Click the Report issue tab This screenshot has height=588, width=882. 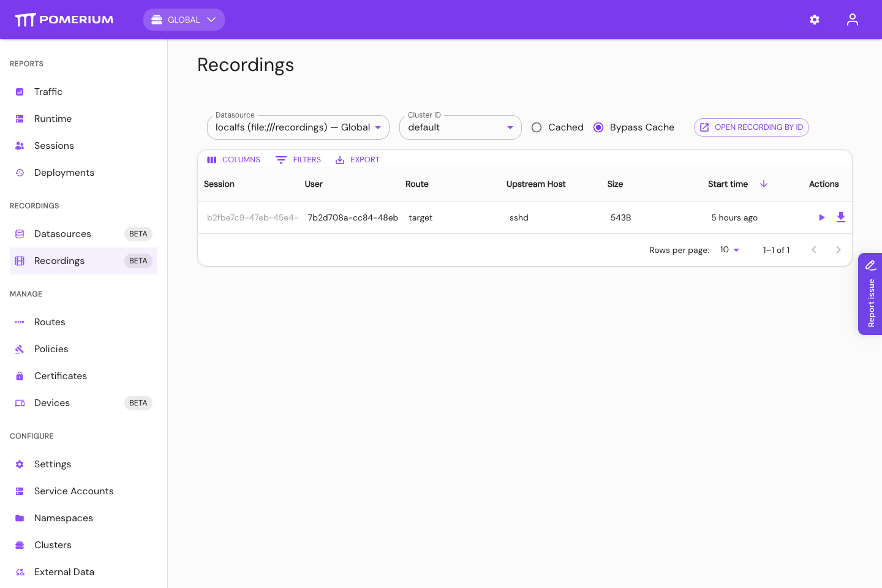pos(870,294)
